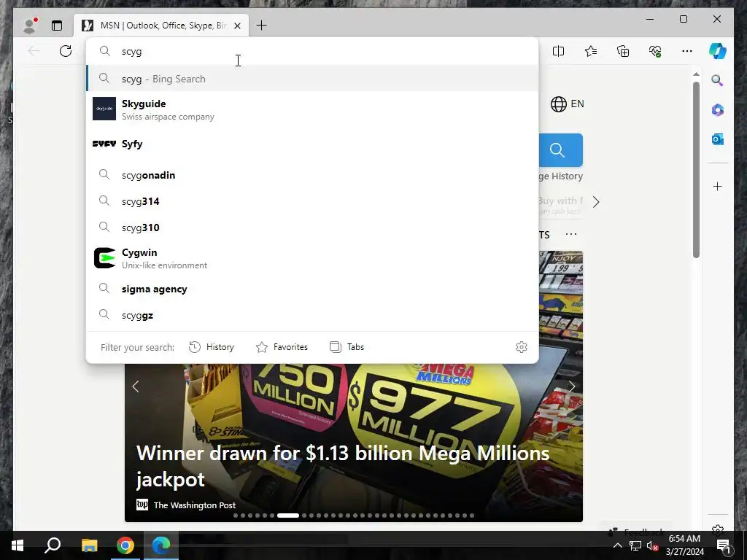Open Windows taskbar search

(53, 545)
